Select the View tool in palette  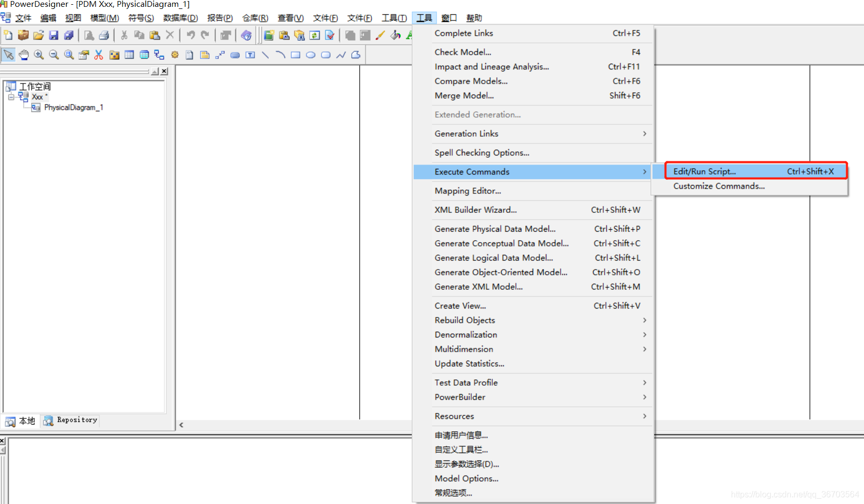144,55
